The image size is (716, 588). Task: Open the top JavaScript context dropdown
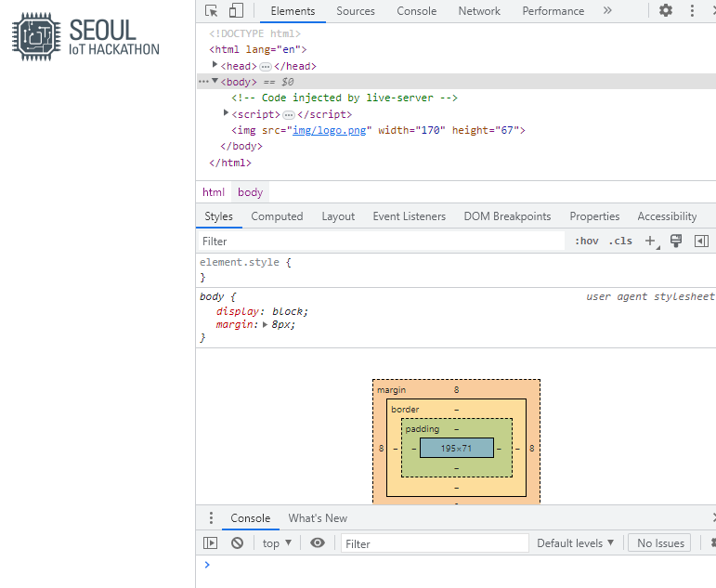[x=277, y=543]
